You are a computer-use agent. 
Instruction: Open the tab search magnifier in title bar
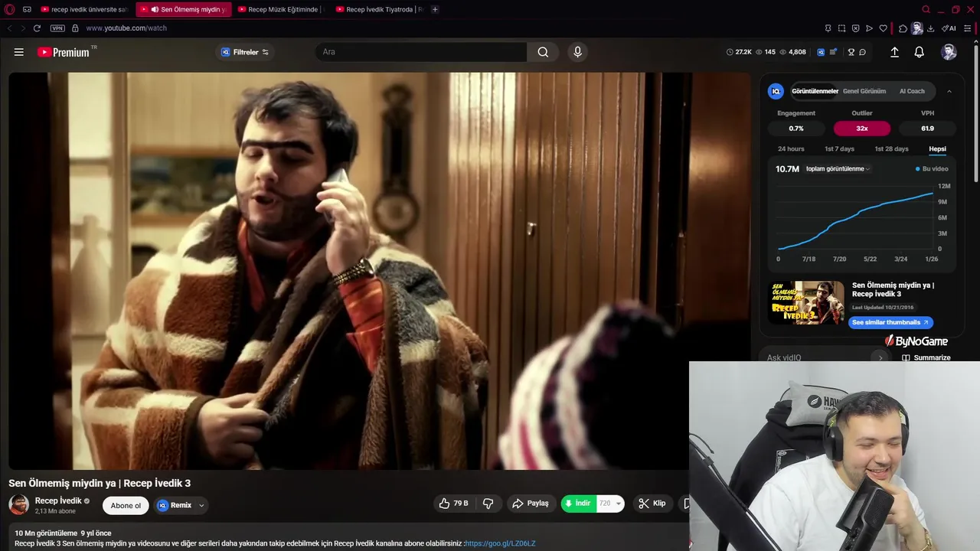[926, 9]
